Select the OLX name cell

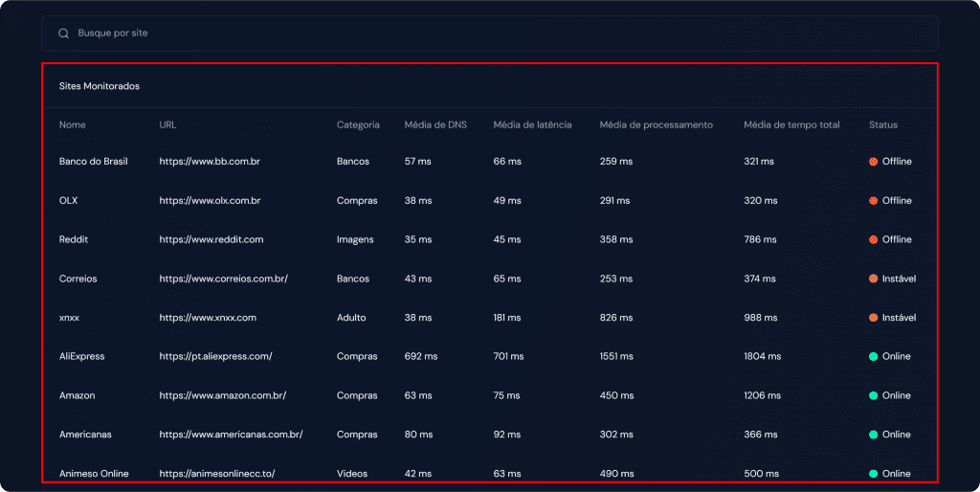click(68, 201)
